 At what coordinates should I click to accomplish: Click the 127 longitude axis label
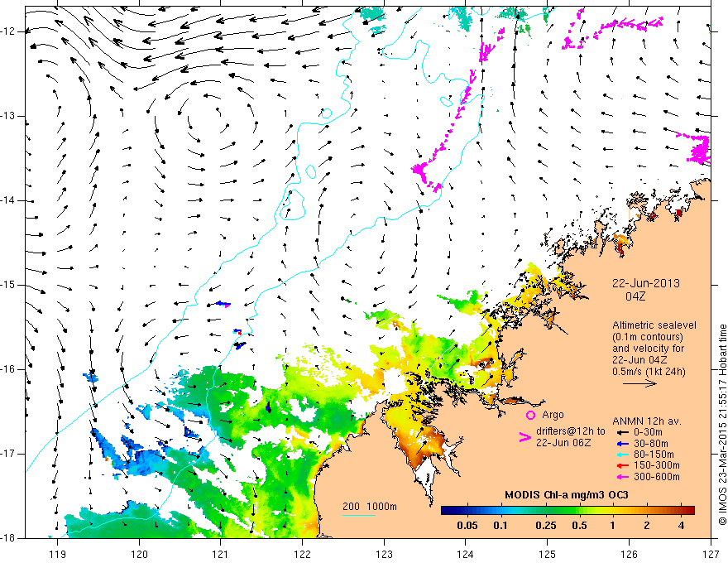point(711,554)
